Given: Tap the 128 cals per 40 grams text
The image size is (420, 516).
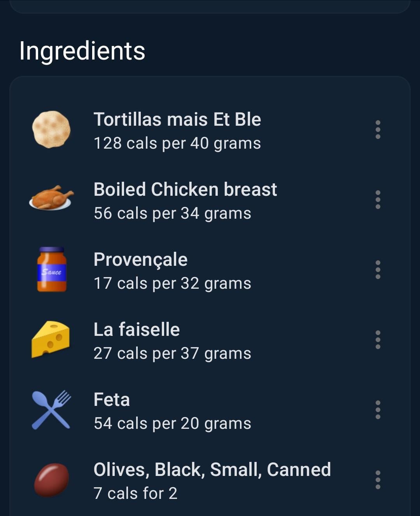Looking at the screenshot, I should [177, 143].
